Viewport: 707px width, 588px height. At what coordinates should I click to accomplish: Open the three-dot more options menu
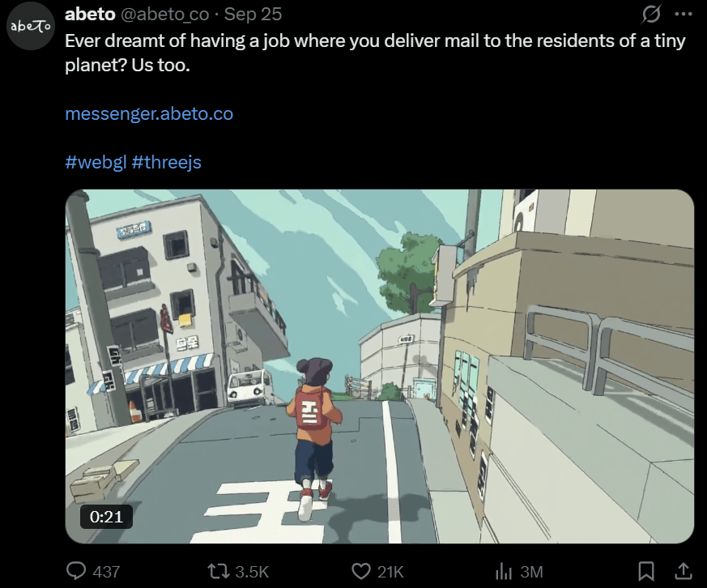(684, 14)
